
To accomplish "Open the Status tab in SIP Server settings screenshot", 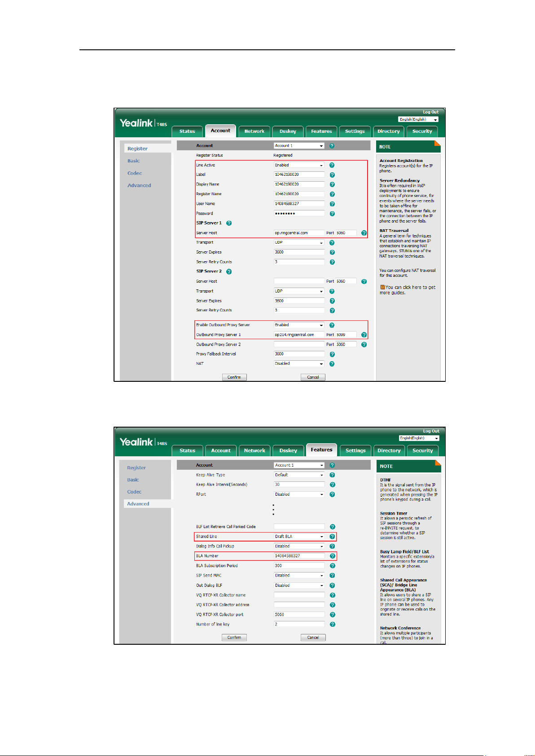I will point(187,131).
